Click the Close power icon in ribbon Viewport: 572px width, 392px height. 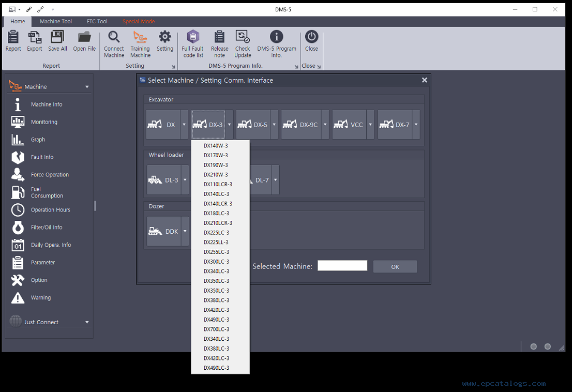(311, 37)
